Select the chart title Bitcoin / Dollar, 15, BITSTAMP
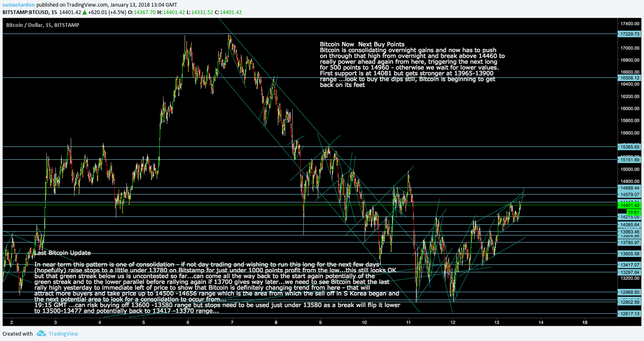Screen dimensions: 644x341 pos(43,25)
